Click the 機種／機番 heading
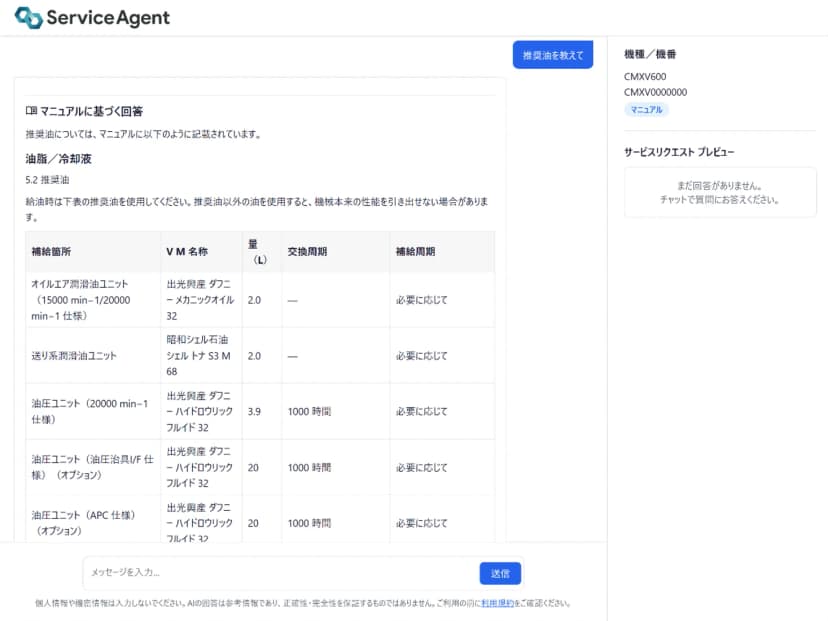 pyautogui.click(x=650, y=54)
